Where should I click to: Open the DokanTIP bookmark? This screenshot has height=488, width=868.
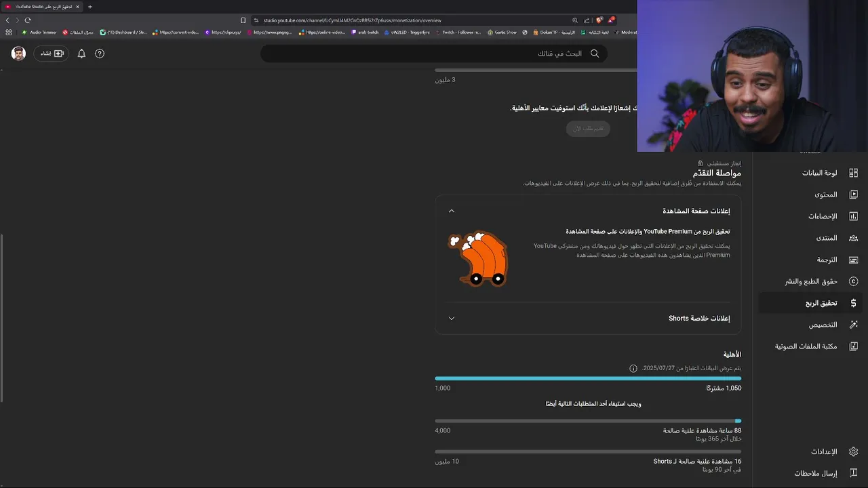point(554,32)
